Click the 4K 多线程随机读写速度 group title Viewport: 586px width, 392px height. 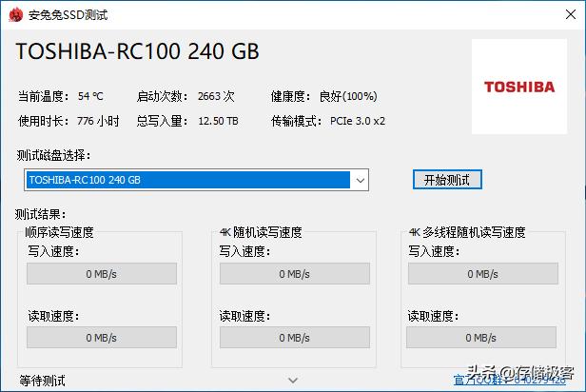click(x=467, y=232)
